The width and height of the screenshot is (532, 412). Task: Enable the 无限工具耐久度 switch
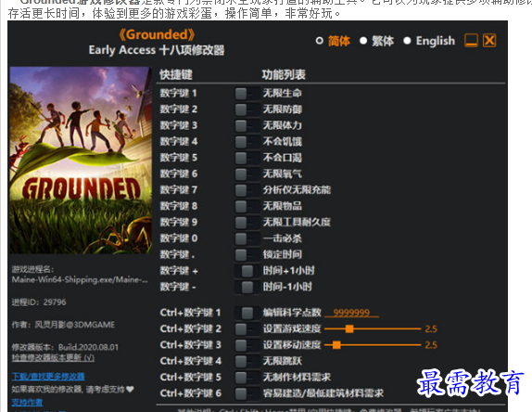[247, 222]
